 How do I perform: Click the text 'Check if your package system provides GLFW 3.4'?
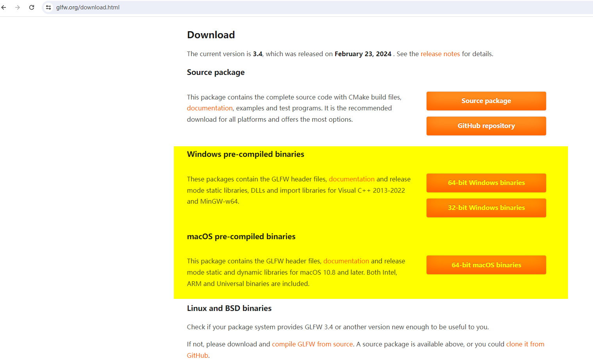260,327
